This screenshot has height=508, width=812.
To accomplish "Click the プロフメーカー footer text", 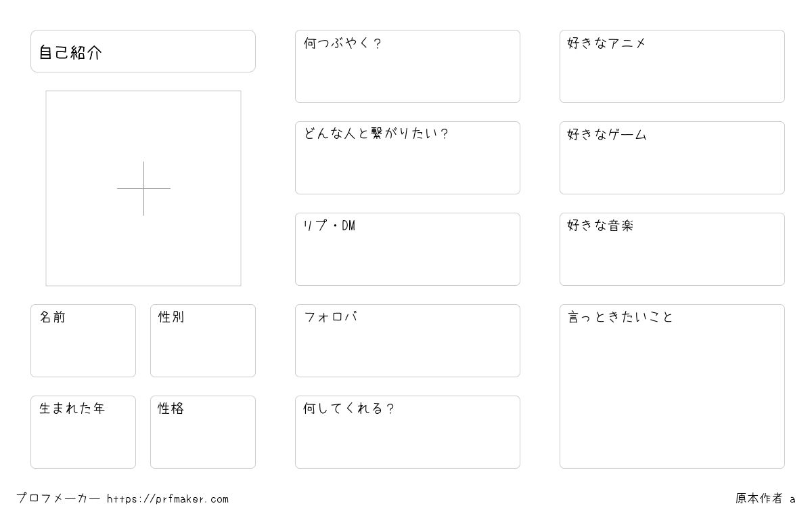I will 58,499.
